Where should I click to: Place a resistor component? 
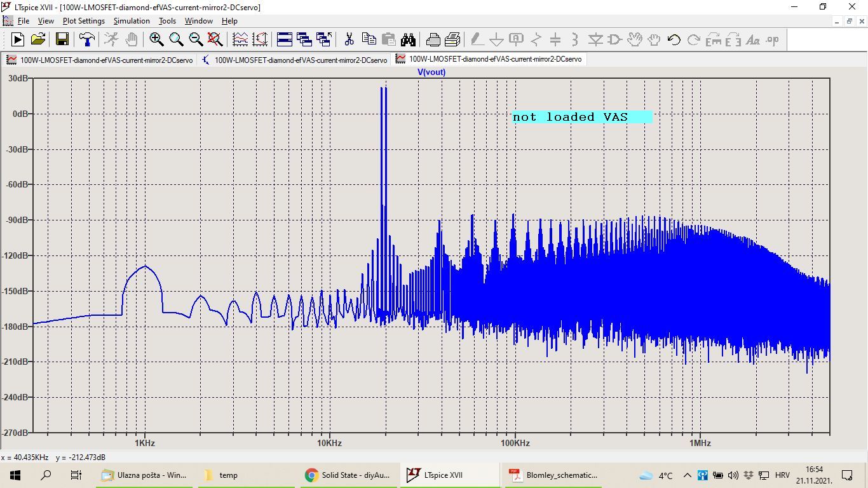[x=536, y=39]
